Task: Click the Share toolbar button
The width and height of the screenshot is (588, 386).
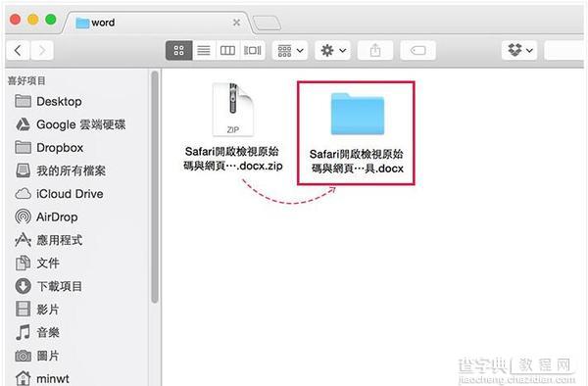Action: click(375, 50)
